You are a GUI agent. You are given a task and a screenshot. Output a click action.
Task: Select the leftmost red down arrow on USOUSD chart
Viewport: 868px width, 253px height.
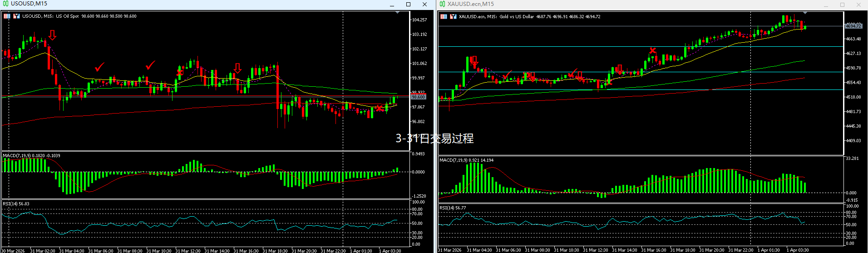[x=53, y=35]
